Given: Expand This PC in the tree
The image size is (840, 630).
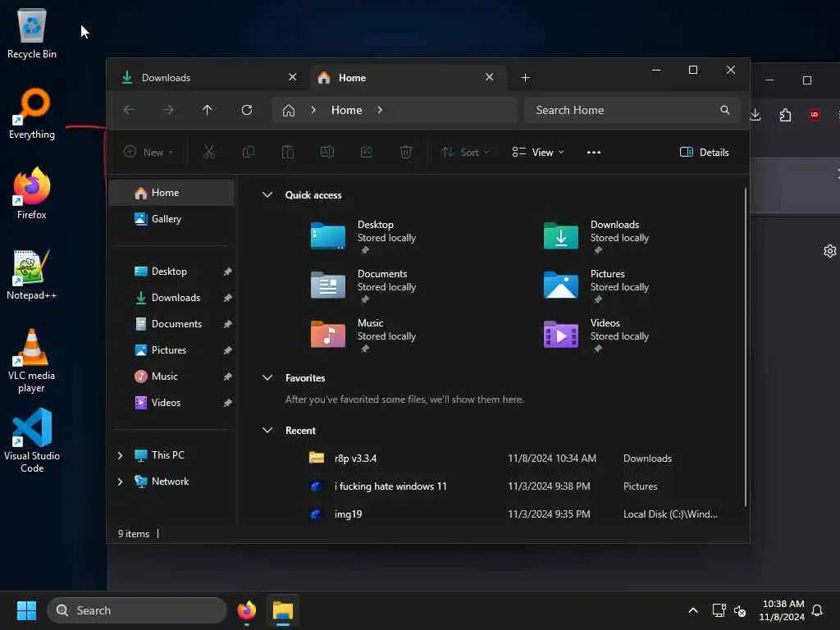Looking at the screenshot, I should point(120,455).
